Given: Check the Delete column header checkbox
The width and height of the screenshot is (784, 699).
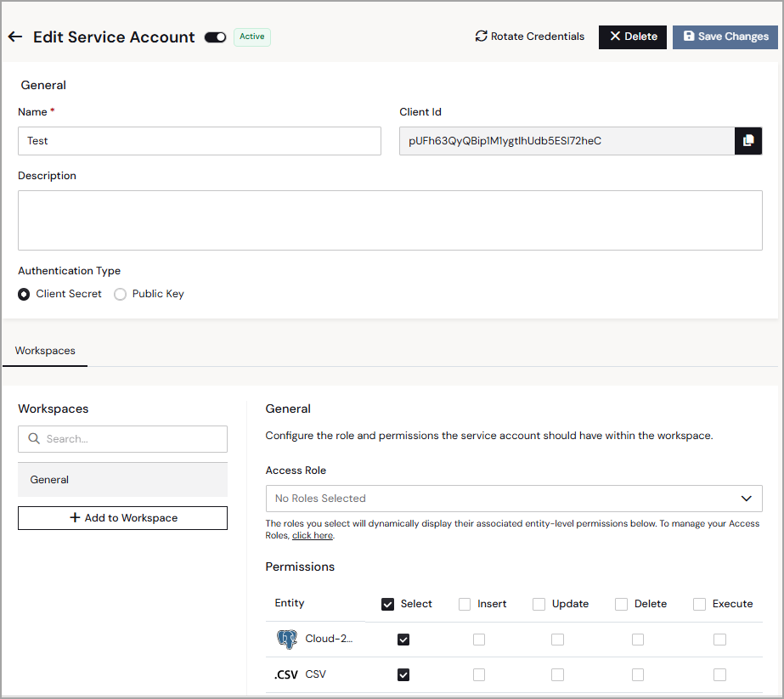Looking at the screenshot, I should 621,604.
